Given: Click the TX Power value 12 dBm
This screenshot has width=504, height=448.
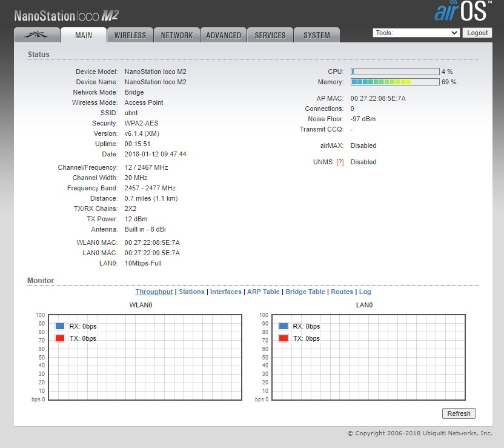Looking at the screenshot, I should point(136,219).
